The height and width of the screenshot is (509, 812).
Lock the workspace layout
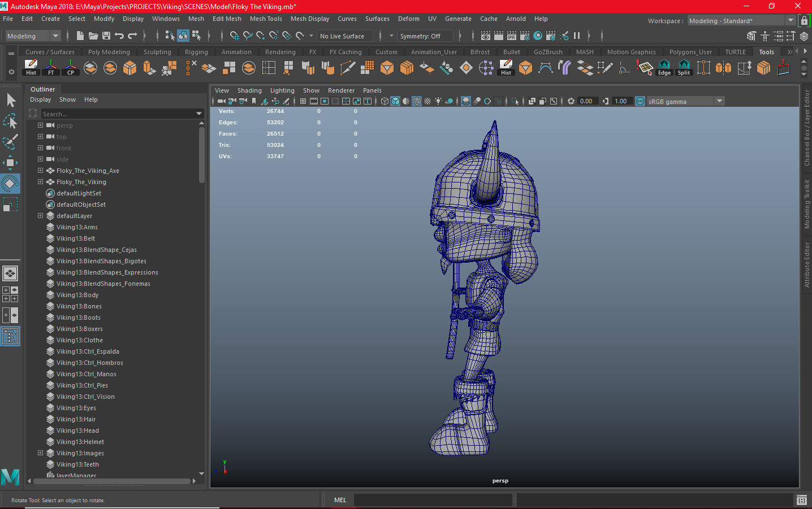point(804,21)
